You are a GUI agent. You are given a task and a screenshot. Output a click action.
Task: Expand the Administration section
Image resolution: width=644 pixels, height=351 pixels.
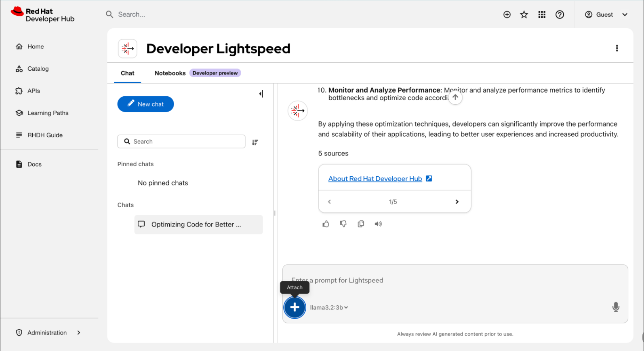(x=48, y=332)
